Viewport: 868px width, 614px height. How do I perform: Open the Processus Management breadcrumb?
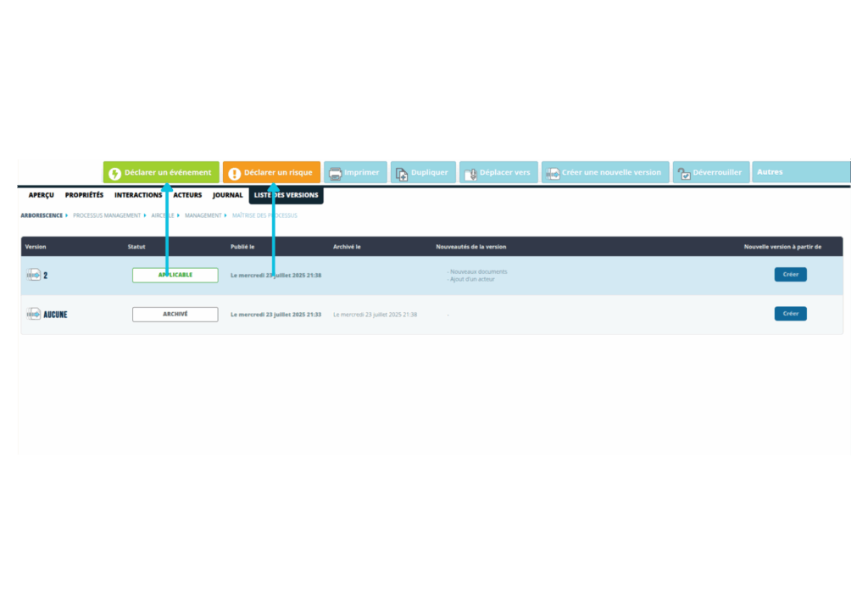(107, 216)
